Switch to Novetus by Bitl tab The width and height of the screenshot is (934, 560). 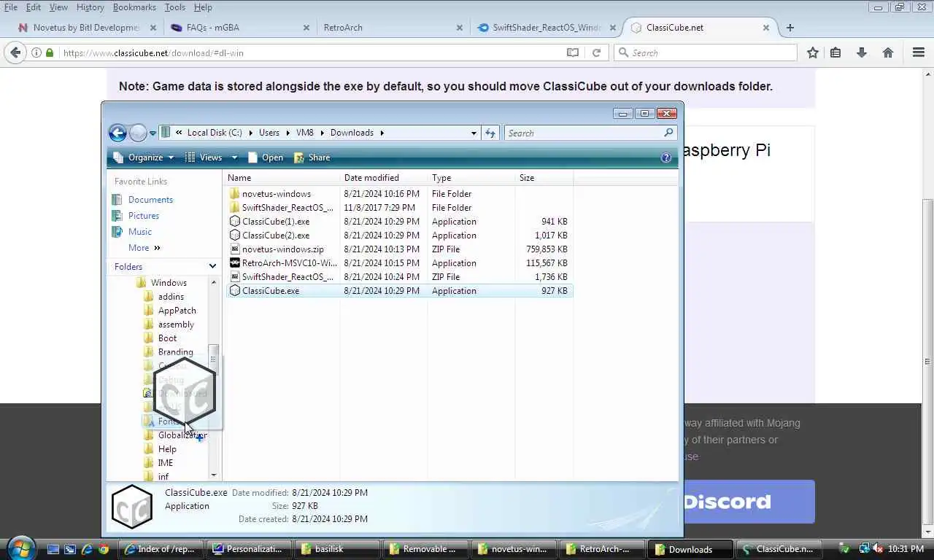click(x=86, y=28)
